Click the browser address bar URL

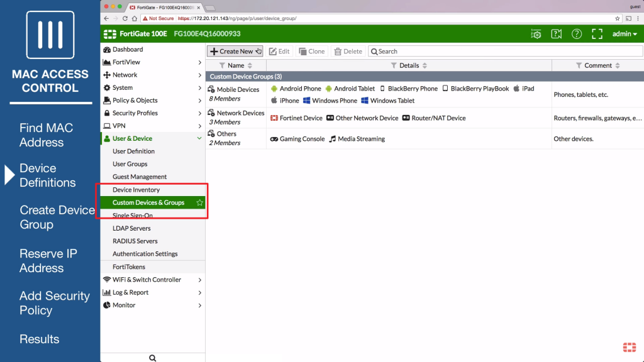(237, 18)
